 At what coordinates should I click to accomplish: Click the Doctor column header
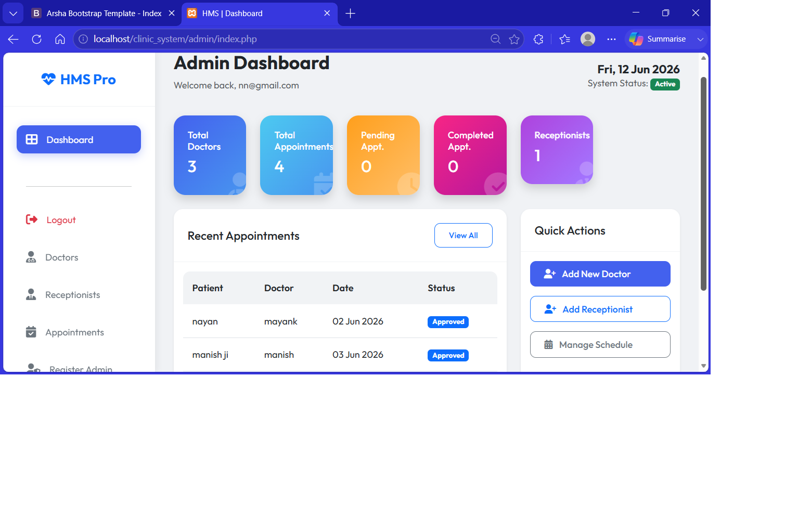[x=279, y=288]
